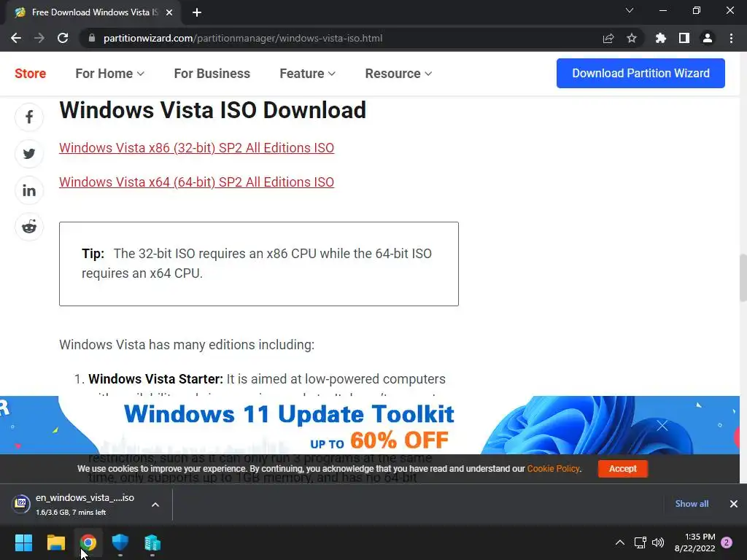Open the Windows 11 Update Toolkit ad

coord(289,426)
